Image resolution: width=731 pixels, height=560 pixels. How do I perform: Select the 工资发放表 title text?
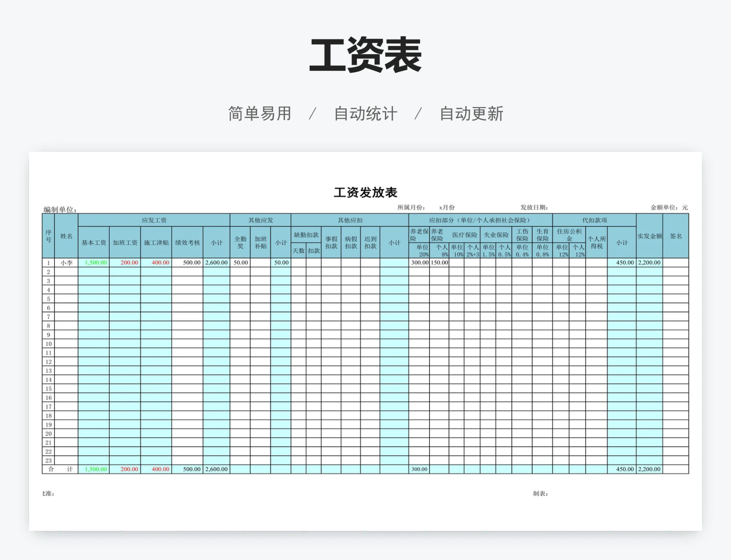tap(365, 193)
